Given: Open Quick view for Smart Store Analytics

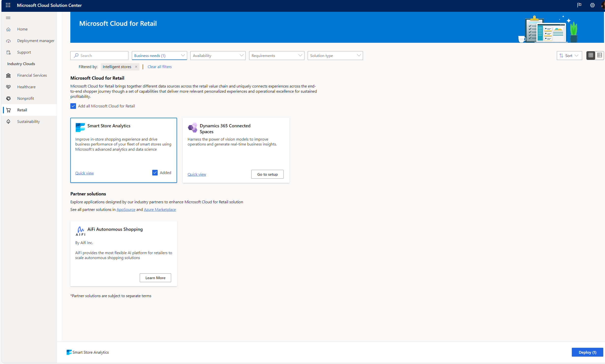Looking at the screenshot, I should (x=84, y=173).
